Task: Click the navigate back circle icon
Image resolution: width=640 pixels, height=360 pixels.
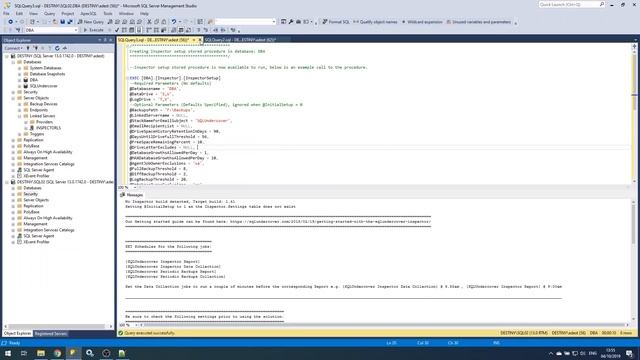Action: (x=11, y=22)
